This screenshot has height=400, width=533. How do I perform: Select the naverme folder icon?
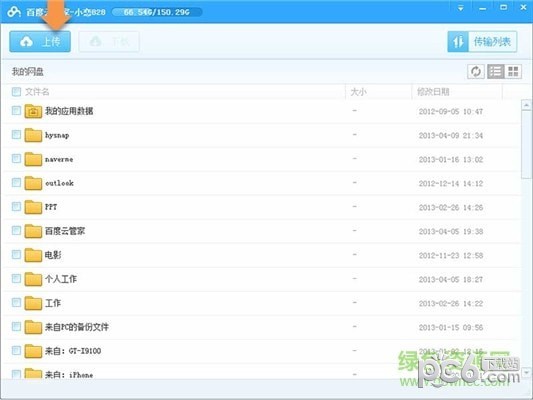33,159
